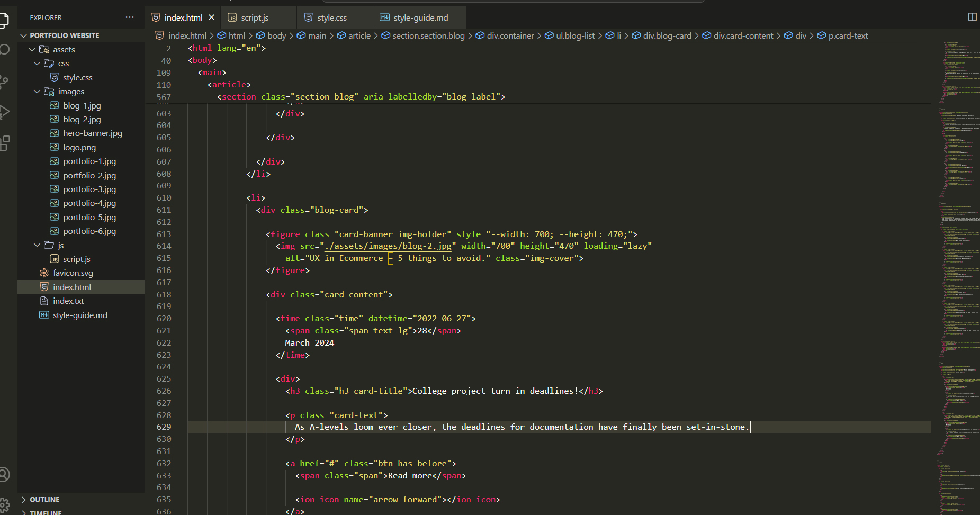Open script.js in the explorer tree
Viewport: 980px width, 515px height.
81,259
